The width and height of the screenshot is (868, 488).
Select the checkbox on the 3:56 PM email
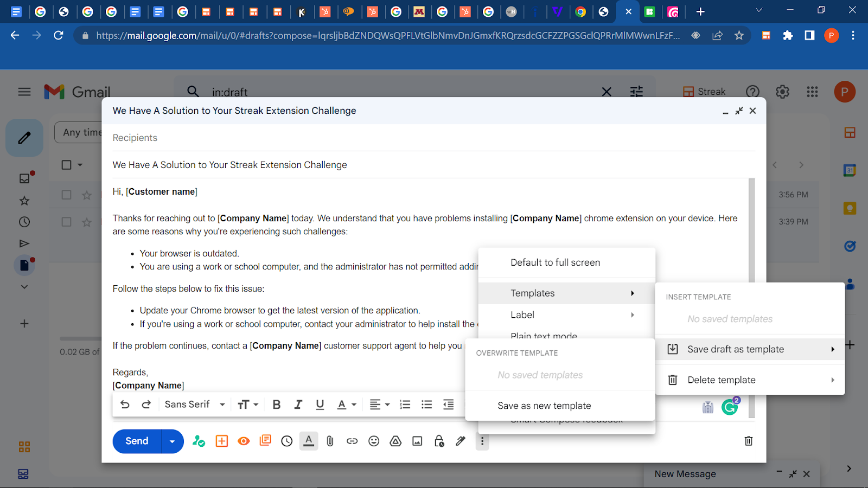pos(67,194)
